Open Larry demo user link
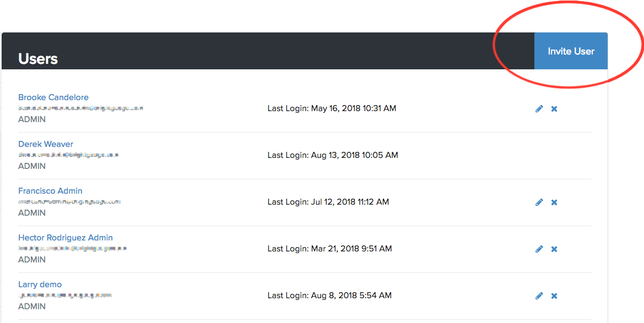644x323 pixels. [x=40, y=284]
